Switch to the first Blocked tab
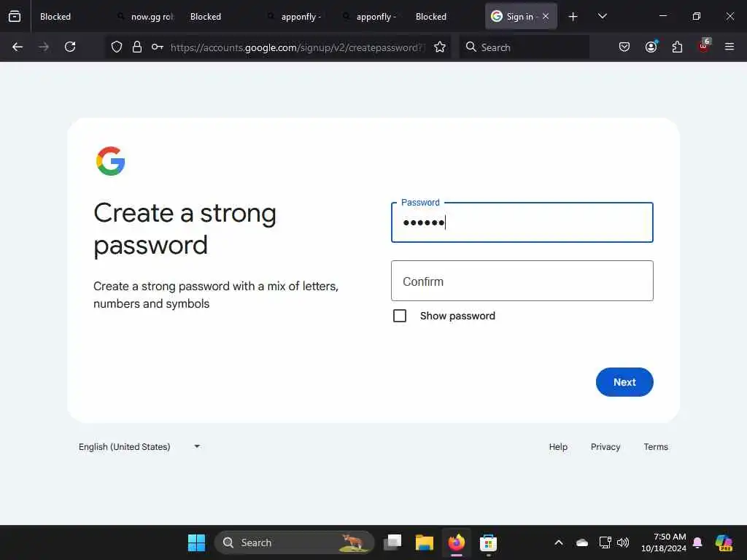This screenshot has height=560, width=747. [x=55, y=17]
